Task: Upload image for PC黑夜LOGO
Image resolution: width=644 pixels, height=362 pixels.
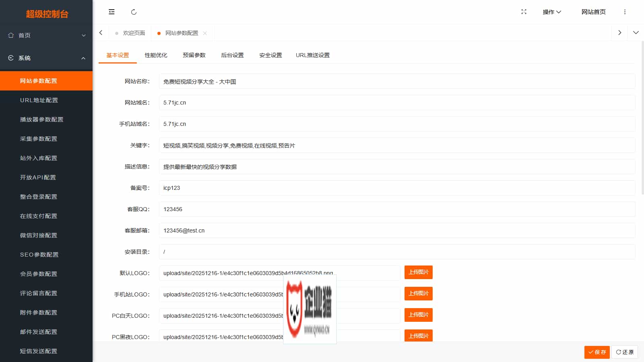Action: [419, 336]
